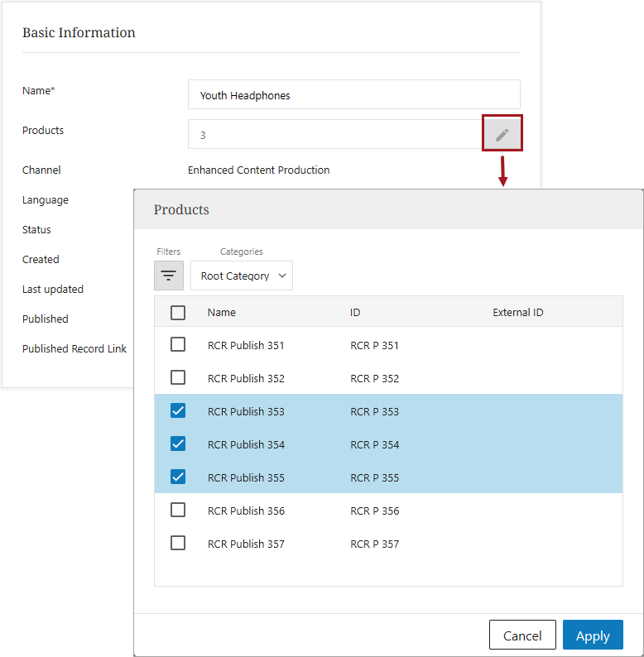Uncheck the RCR Publish 354 checkbox
The width and height of the screenshot is (644, 657).
pyautogui.click(x=178, y=444)
